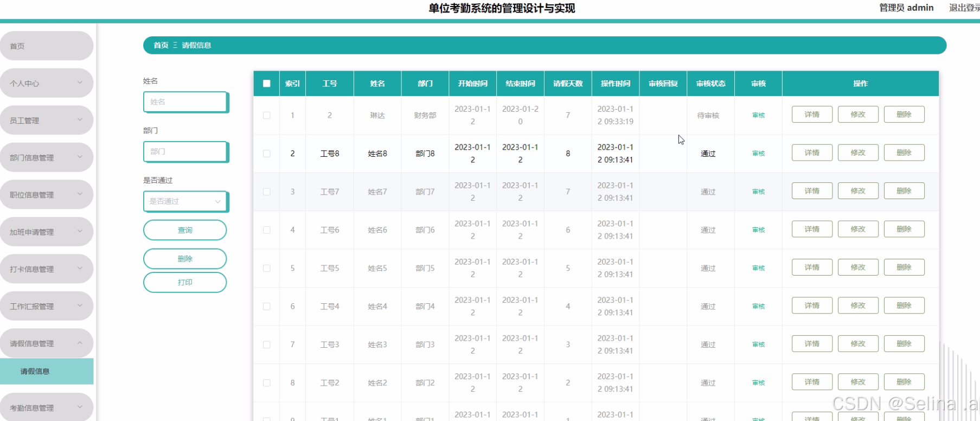This screenshot has height=421, width=980.
Task: Click the 审核状态 column header
Action: [710, 84]
